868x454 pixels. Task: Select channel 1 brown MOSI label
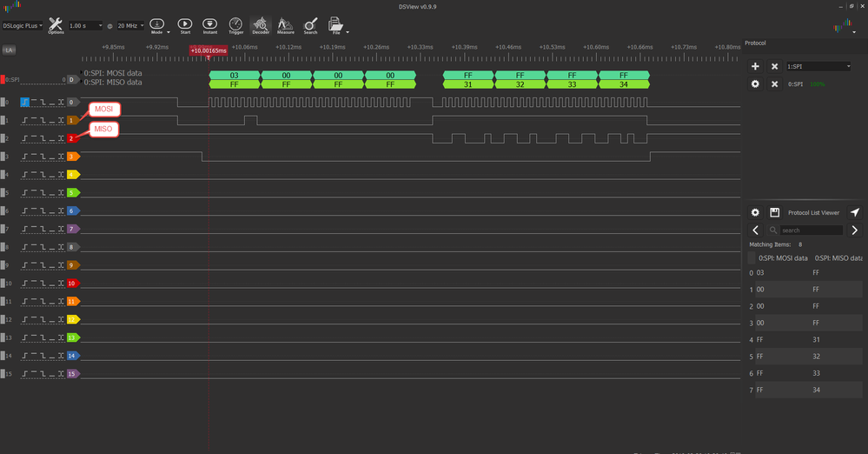[72, 120]
